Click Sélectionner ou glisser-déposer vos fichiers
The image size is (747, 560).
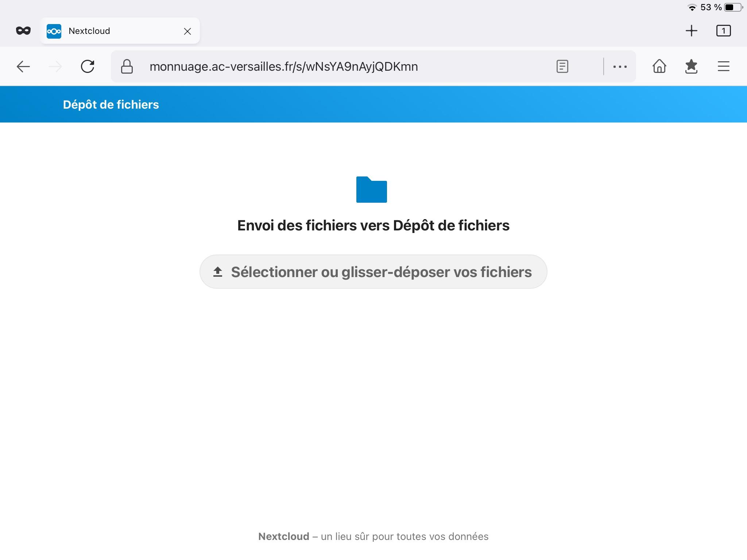(x=373, y=272)
